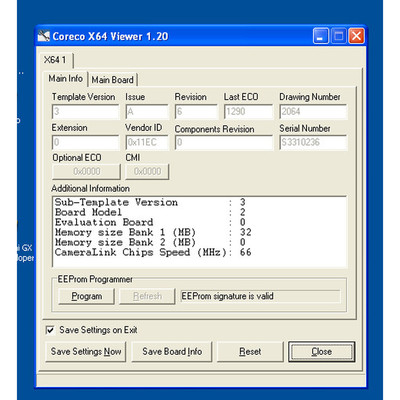Image resolution: width=400 pixels, height=400 pixels.
Task: Click the Optional ECO 0x0000 button
Action: (86, 171)
